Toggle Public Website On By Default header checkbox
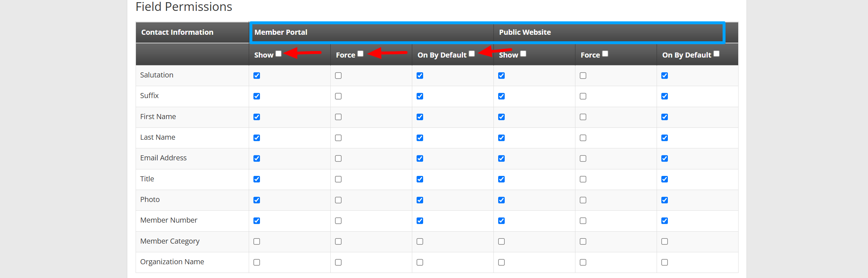The width and height of the screenshot is (868, 278). 716,54
